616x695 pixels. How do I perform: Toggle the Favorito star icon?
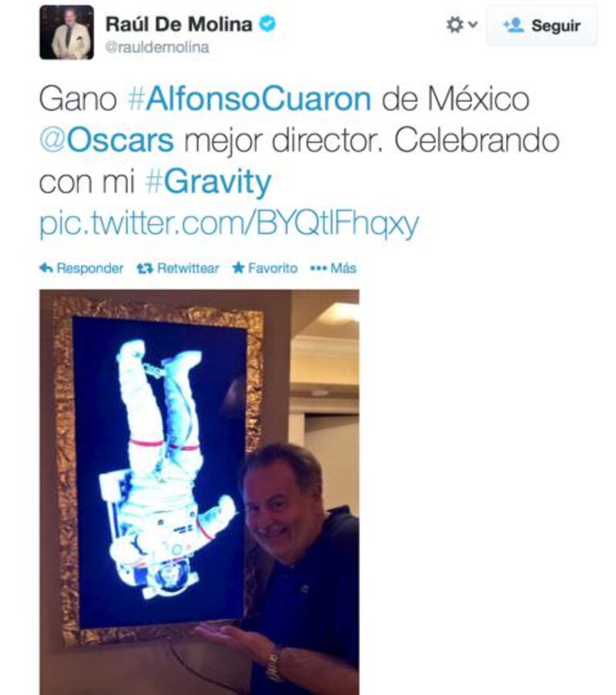(x=238, y=268)
